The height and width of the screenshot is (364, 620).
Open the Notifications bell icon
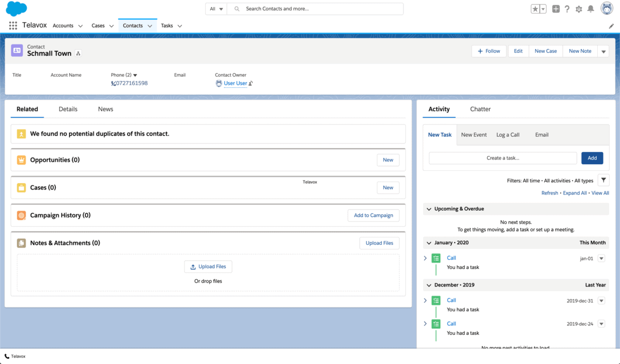(x=591, y=9)
